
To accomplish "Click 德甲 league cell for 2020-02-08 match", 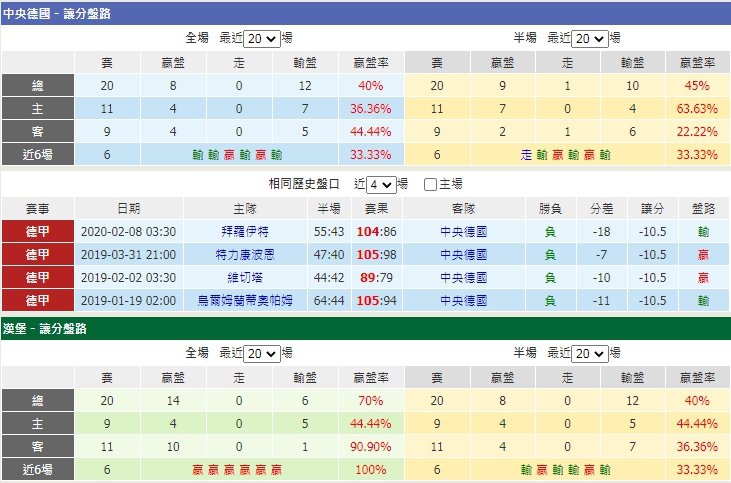I will coord(38,232).
